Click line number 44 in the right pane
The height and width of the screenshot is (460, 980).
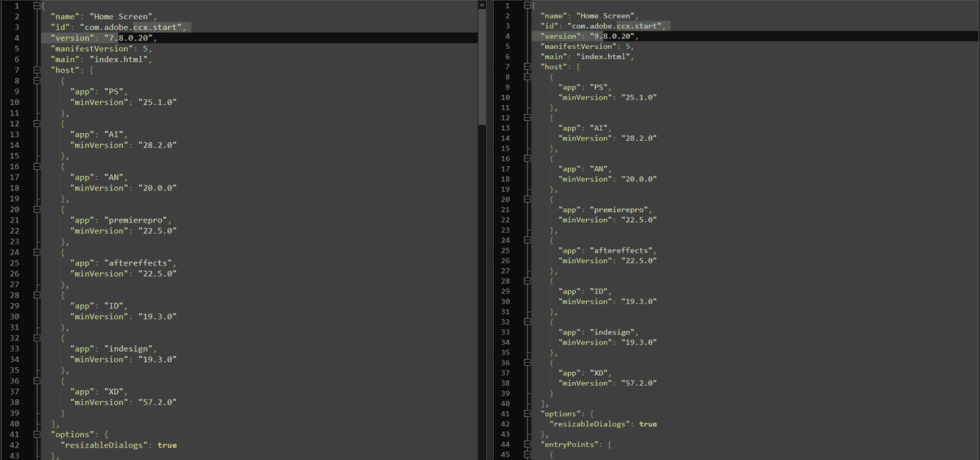click(505, 444)
